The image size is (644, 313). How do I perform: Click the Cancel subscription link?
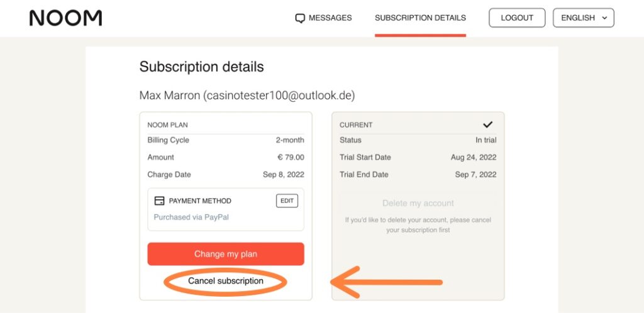pyautogui.click(x=226, y=281)
